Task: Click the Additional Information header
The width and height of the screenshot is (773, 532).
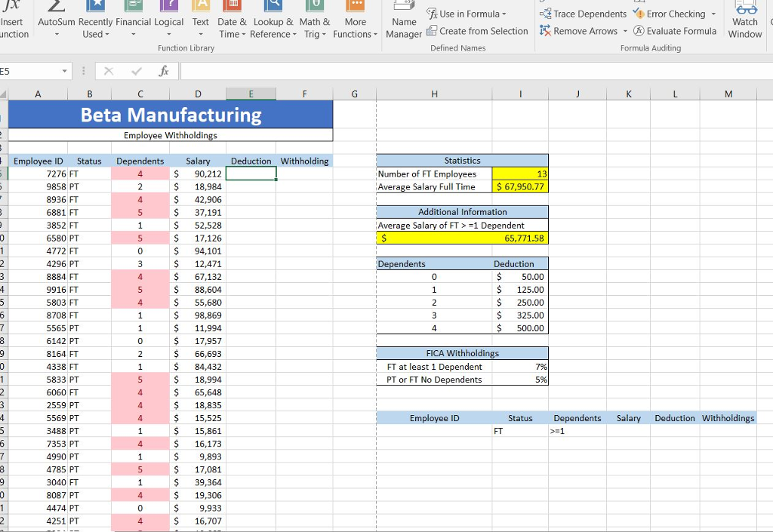Action: click(462, 212)
